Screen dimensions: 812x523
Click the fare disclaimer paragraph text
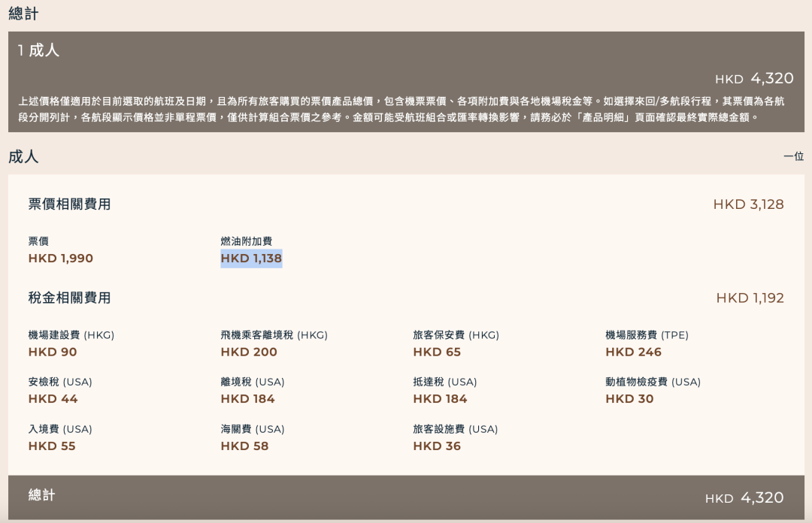[401, 109]
